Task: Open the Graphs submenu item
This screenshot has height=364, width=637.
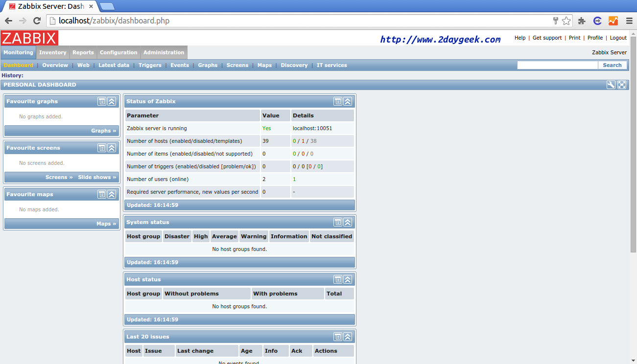Action: [x=208, y=65]
